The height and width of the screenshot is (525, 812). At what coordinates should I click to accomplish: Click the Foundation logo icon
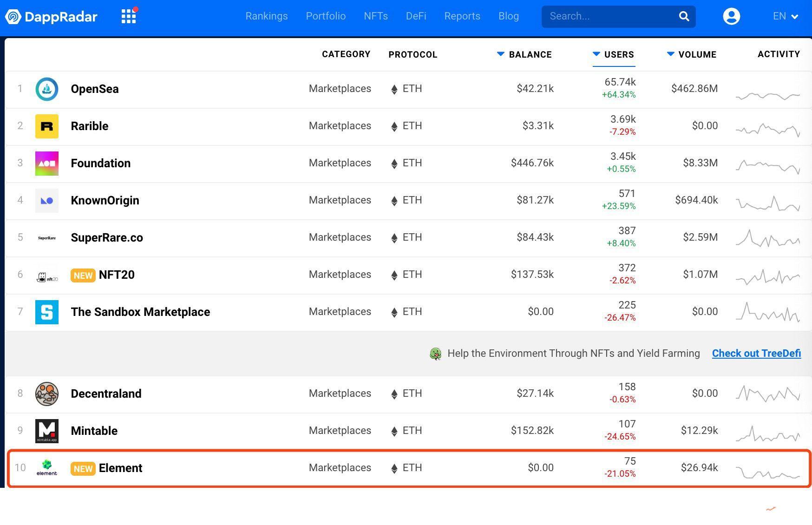47,164
